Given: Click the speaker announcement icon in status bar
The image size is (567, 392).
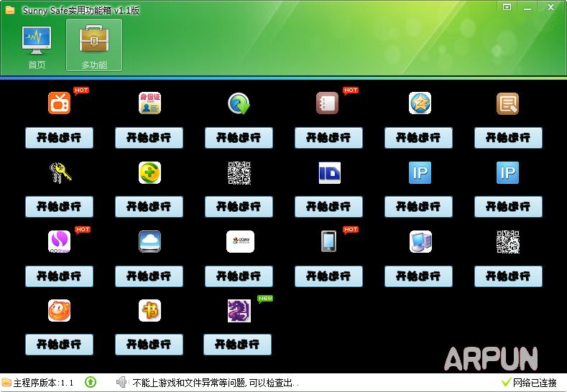Looking at the screenshot, I should (122, 382).
